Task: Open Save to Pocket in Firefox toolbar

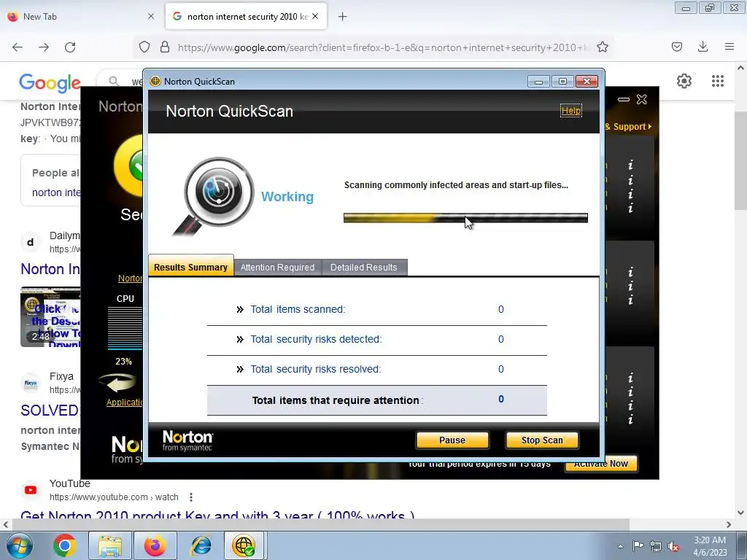Action: tap(677, 47)
